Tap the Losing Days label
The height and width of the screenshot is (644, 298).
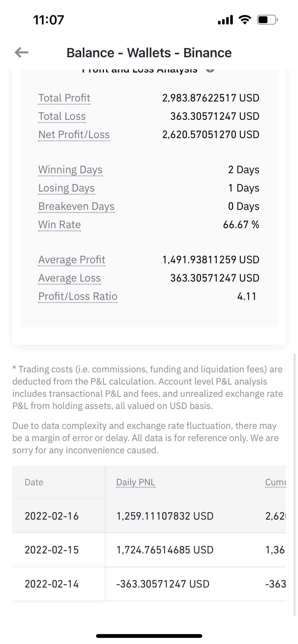[x=66, y=188]
